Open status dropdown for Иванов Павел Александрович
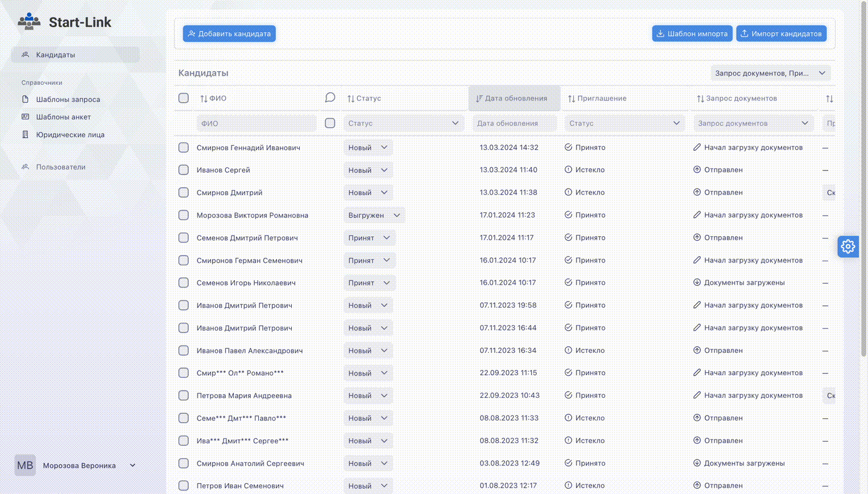Screen dimensions: 868x494 pyautogui.click(x=368, y=351)
